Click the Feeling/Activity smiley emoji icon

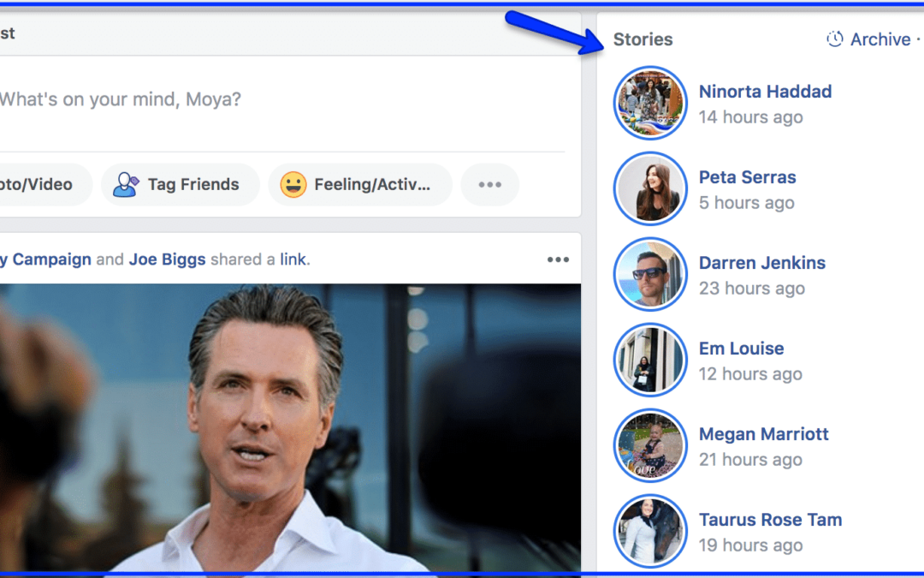coord(293,185)
